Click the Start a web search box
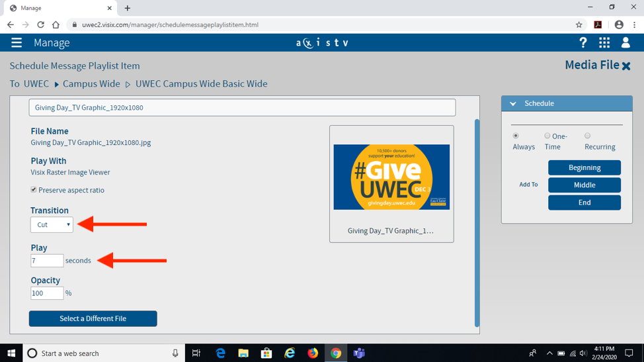Image resolution: width=644 pixels, height=362 pixels. pyautogui.click(x=102, y=353)
